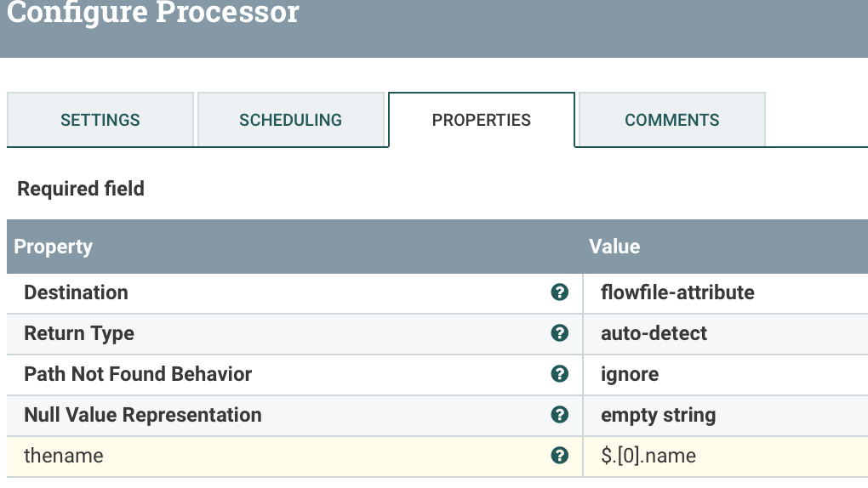Click the Value column header
This screenshot has width=868, height=488.
coord(614,247)
